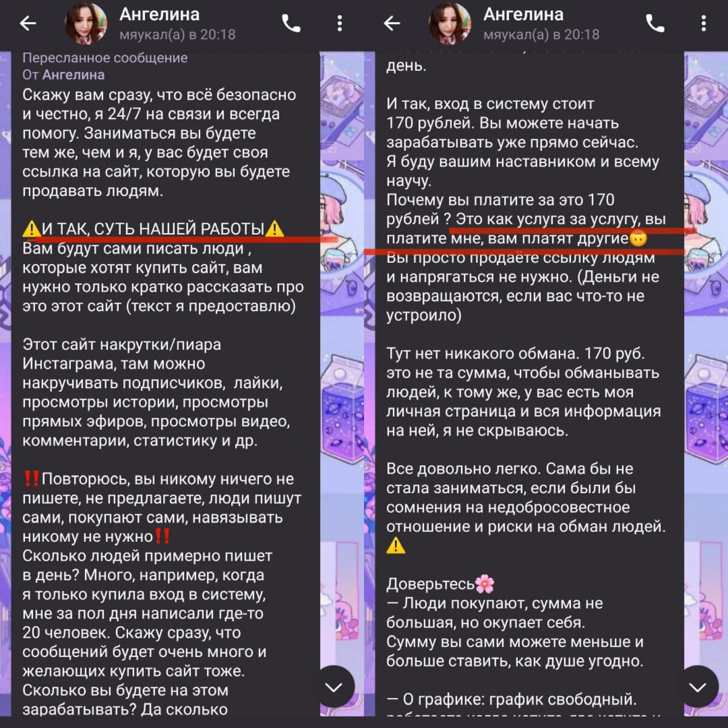Tap the upside-down smiley after 'платят другие'
The image size is (728, 728).
[638, 238]
